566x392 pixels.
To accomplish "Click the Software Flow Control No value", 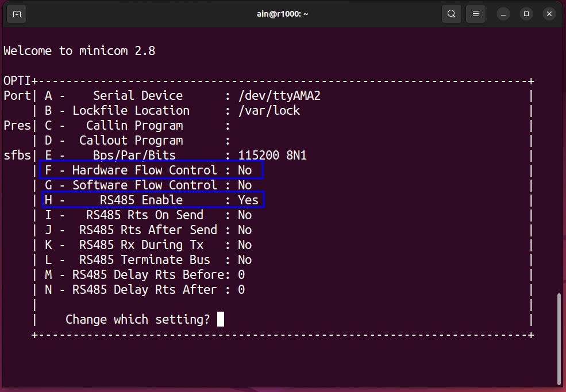I will pyautogui.click(x=245, y=185).
